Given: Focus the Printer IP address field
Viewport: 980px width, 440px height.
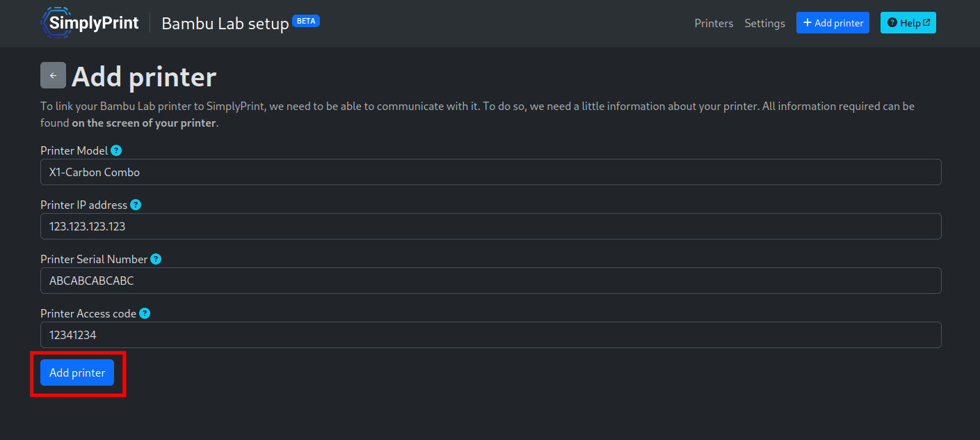Looking at the screenshot, I should tap(490, 226).
